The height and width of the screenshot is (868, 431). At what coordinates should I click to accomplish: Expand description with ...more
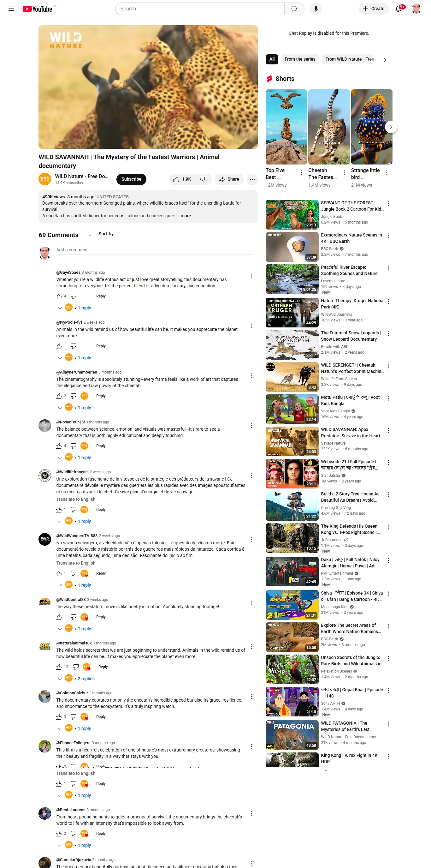coord(184,216)
